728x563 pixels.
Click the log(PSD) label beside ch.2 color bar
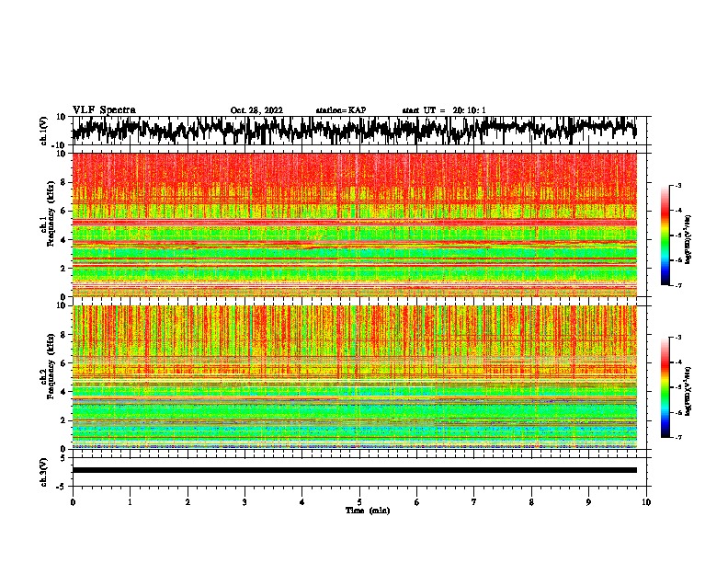pyautogui.click(x=688, y=391)
